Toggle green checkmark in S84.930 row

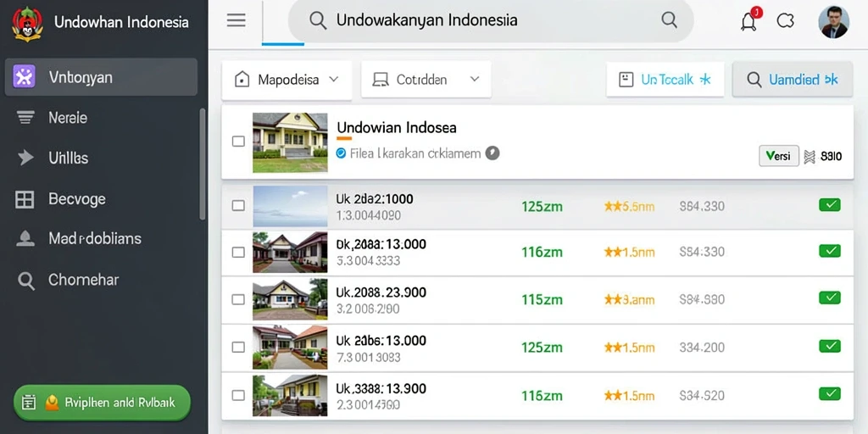pos(829,298)
